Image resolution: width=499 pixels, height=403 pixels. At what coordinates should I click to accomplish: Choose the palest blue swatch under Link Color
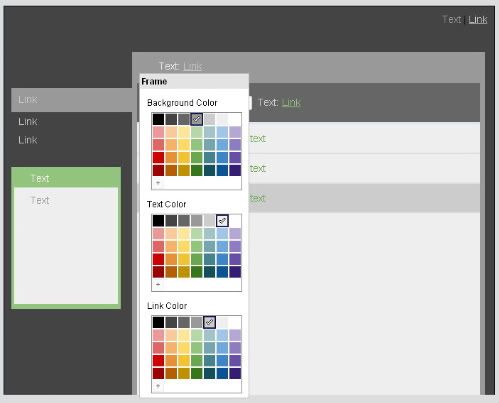(222, 335)
